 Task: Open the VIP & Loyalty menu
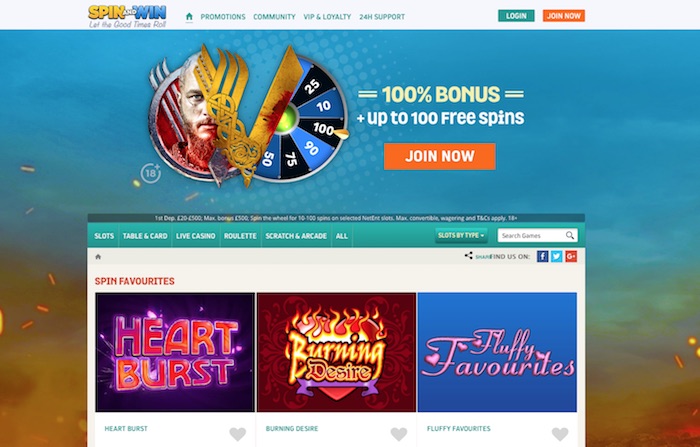click(x=327, y=17)
